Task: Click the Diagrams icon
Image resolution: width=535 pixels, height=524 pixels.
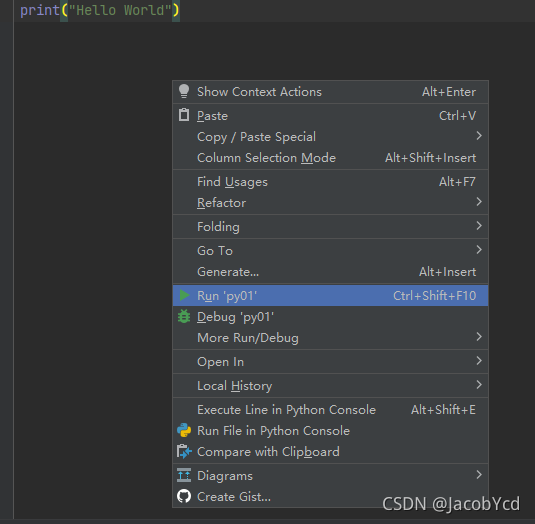Action: [184, 475]
